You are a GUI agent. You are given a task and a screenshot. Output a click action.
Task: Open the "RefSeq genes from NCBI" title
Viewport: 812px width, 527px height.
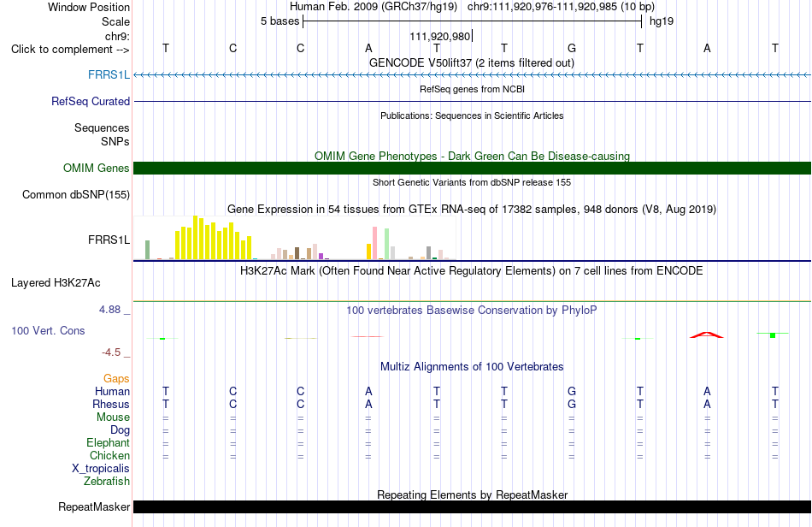click(x=472, y=89)
